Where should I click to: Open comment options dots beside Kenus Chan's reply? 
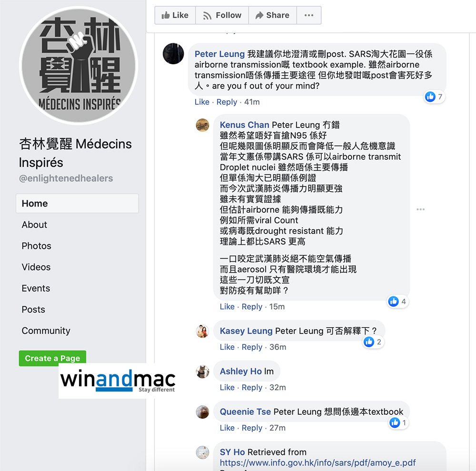[420, 209]
